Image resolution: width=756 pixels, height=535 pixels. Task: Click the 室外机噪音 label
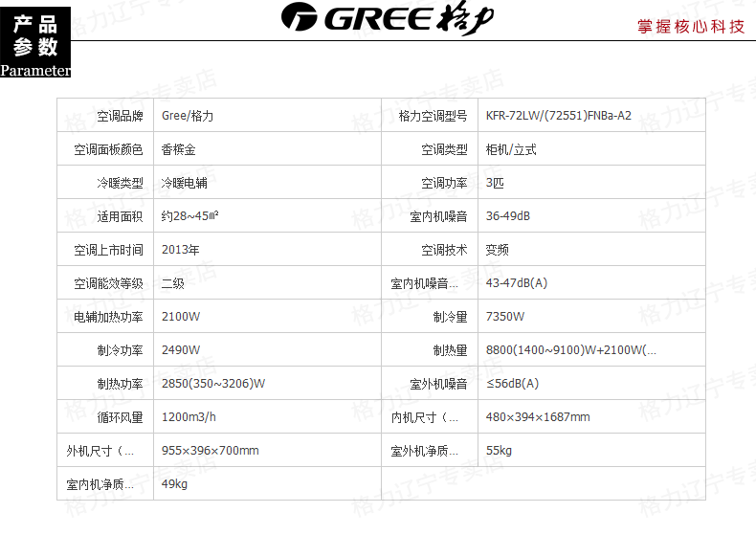(438, 384)
